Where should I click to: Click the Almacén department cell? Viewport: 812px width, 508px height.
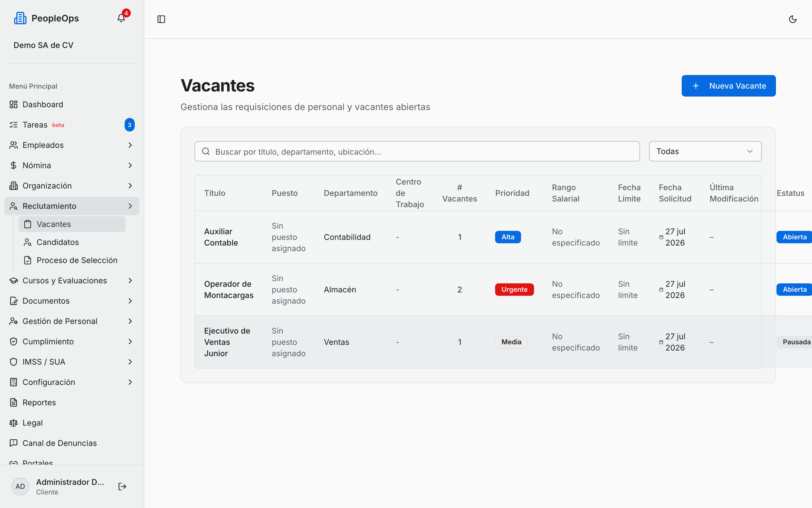(x=339, y=290)
